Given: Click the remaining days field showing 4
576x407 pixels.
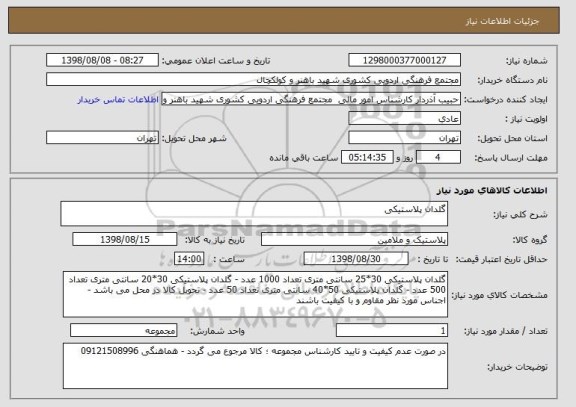Looking at the screenshot, I should [x=438, y=157].
